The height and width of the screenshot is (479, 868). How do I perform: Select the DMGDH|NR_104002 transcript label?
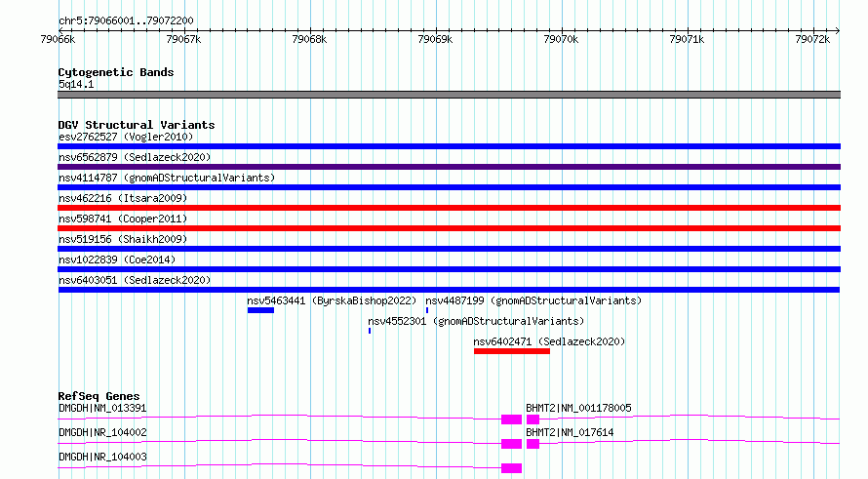[x=102, y=432]
